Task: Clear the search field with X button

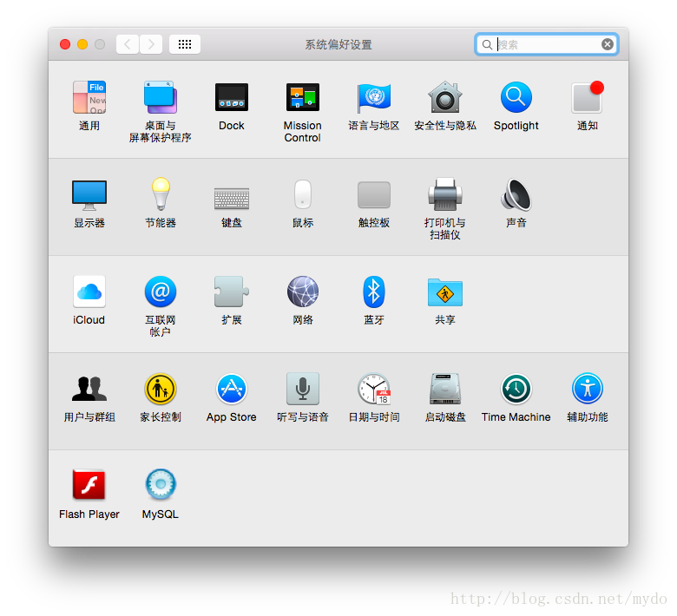Action: coord(607,44)
